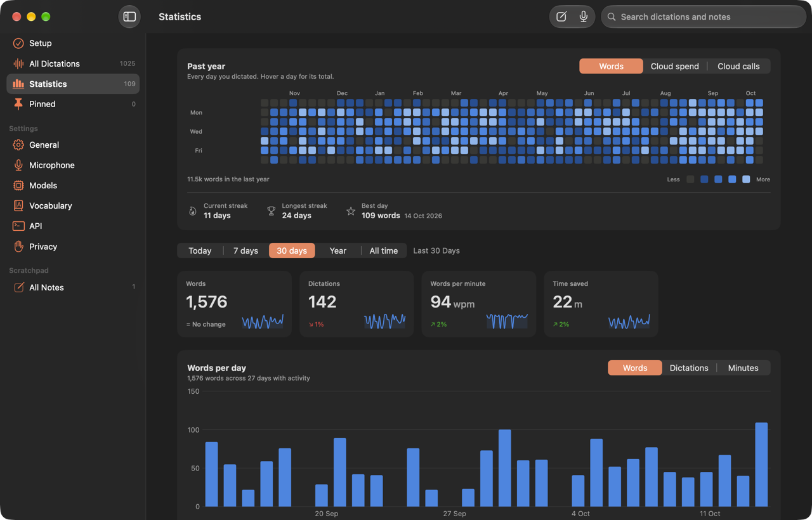Click the General gear icon

pyautogui.click(x=18, y=145)
